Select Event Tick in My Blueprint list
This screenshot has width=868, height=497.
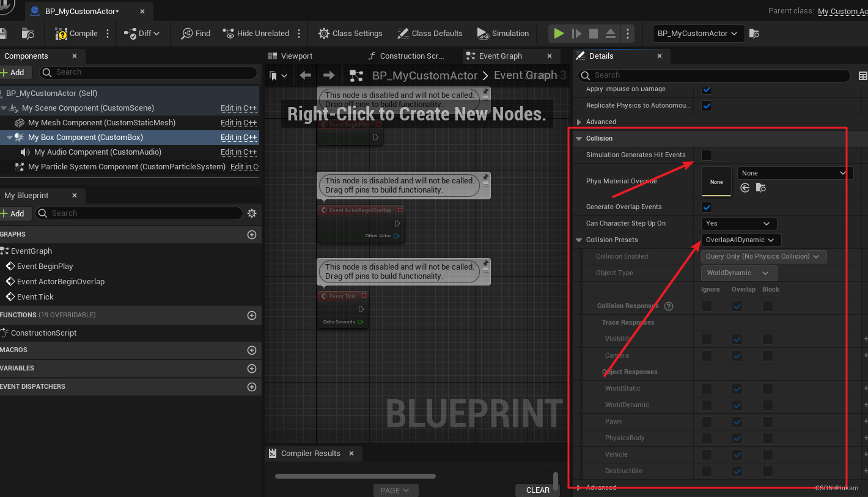[x=35, y=296]
